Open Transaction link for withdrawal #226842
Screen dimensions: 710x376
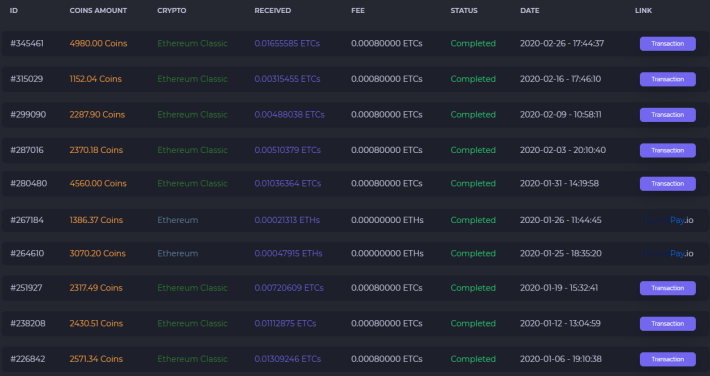point(667,359)
